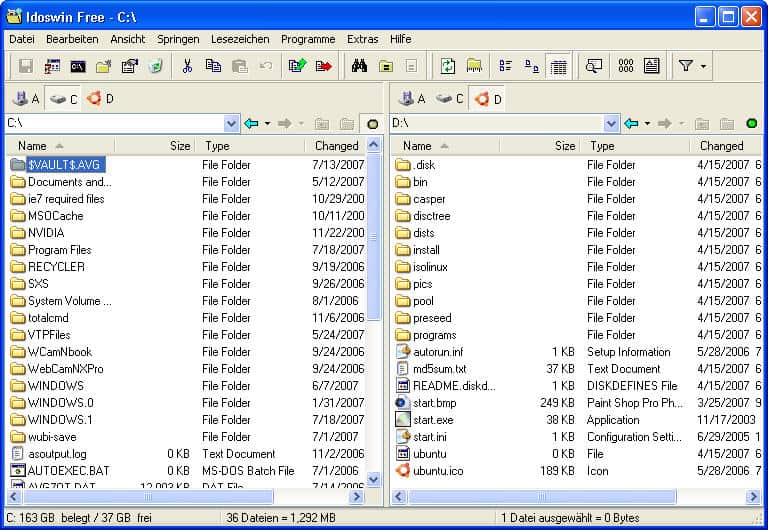Toggle the details view mode button
Viewport: 768px width, 530px height.
[x=560, y=66]
